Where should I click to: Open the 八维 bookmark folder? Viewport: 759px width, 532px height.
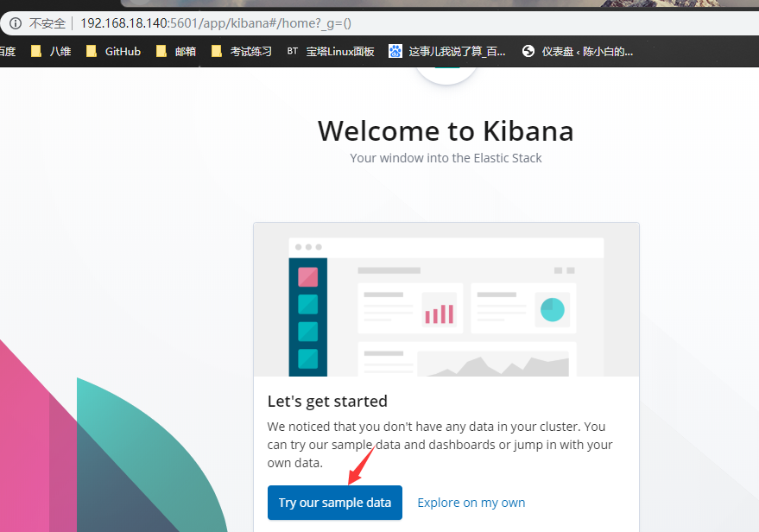coord(51,51)
